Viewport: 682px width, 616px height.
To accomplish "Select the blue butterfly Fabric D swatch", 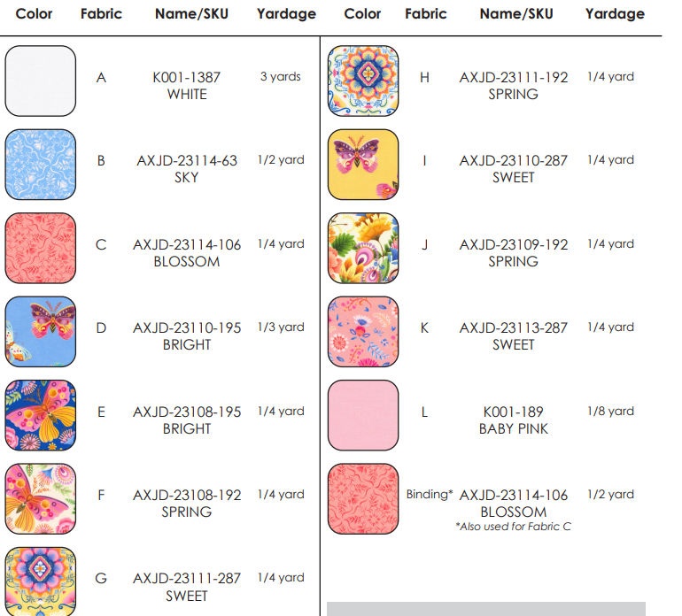I will pyautogui.click(x=41, y=332).
